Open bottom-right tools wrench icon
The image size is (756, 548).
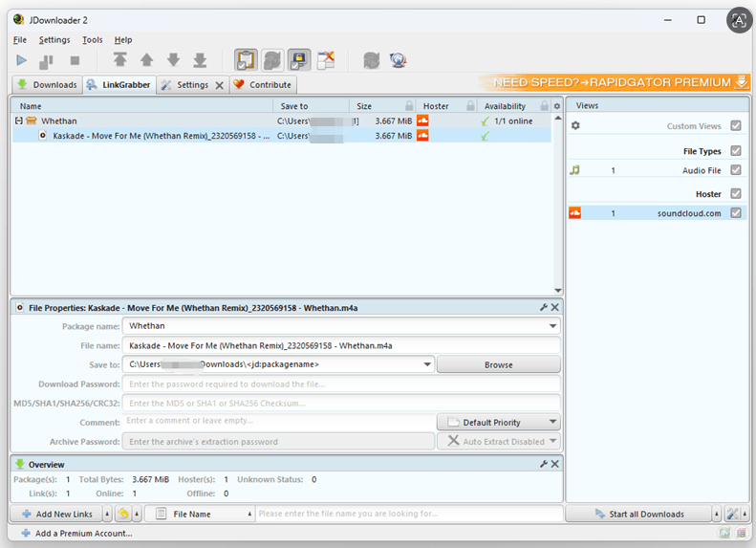pos(732,514)
